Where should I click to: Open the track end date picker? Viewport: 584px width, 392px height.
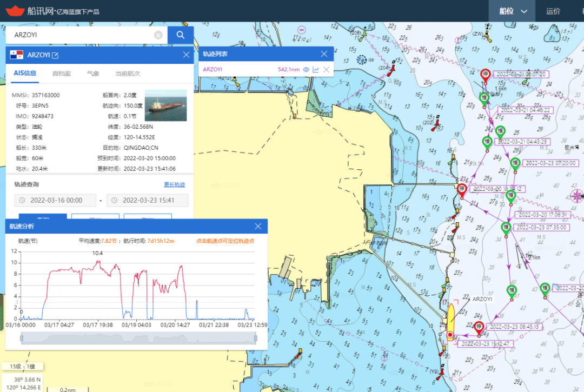(148, 201)
